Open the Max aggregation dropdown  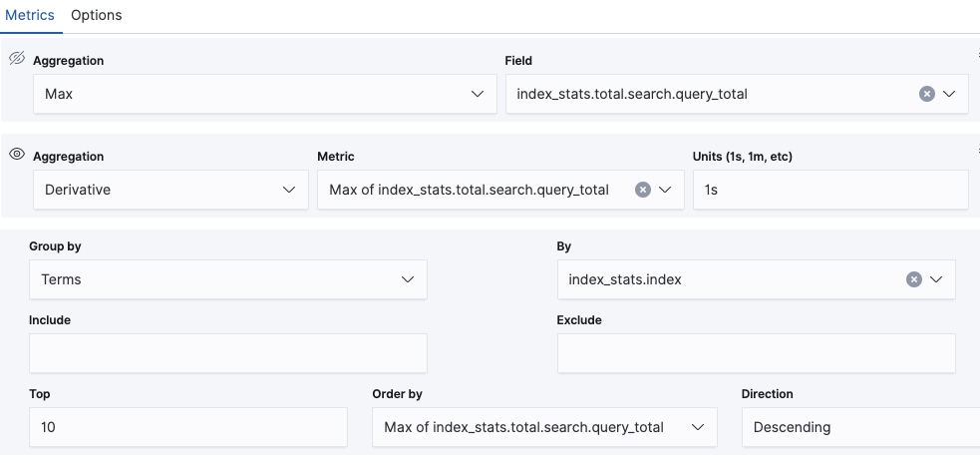264,94
